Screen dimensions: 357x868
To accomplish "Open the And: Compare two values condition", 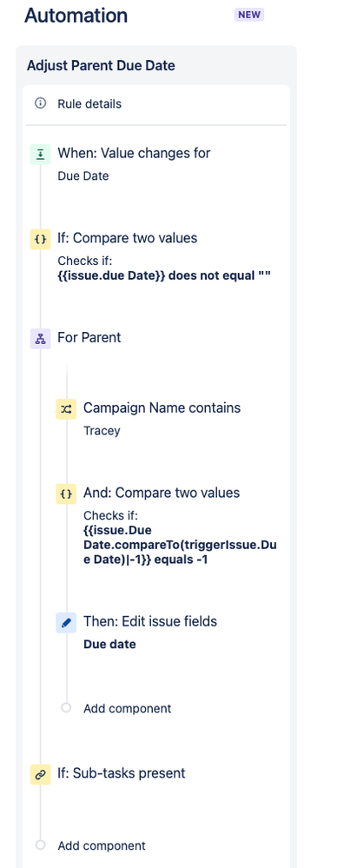I will [169, 526].
